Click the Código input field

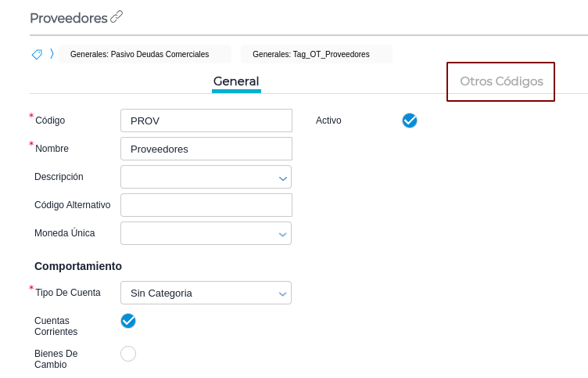[206, 121]
